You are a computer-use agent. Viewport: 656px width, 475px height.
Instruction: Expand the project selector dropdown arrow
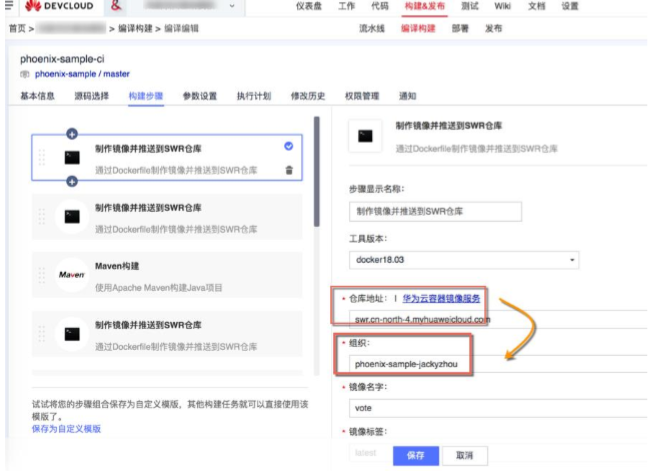232,6
